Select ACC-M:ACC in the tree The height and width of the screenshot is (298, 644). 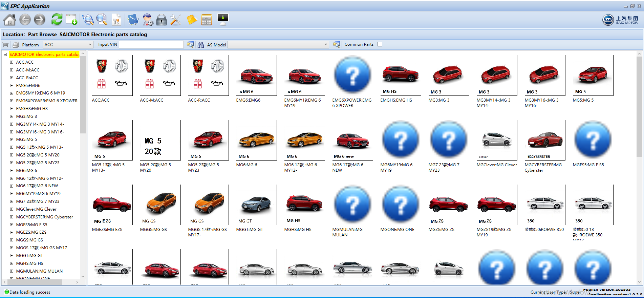click(x=28, y=70)
